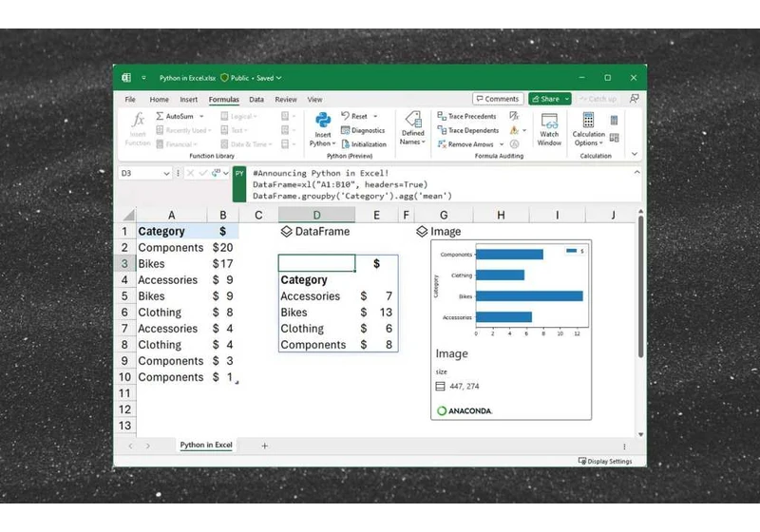Click the Insert Function fx icon
Screen dimensions: 760x532
tap(138, 119)
